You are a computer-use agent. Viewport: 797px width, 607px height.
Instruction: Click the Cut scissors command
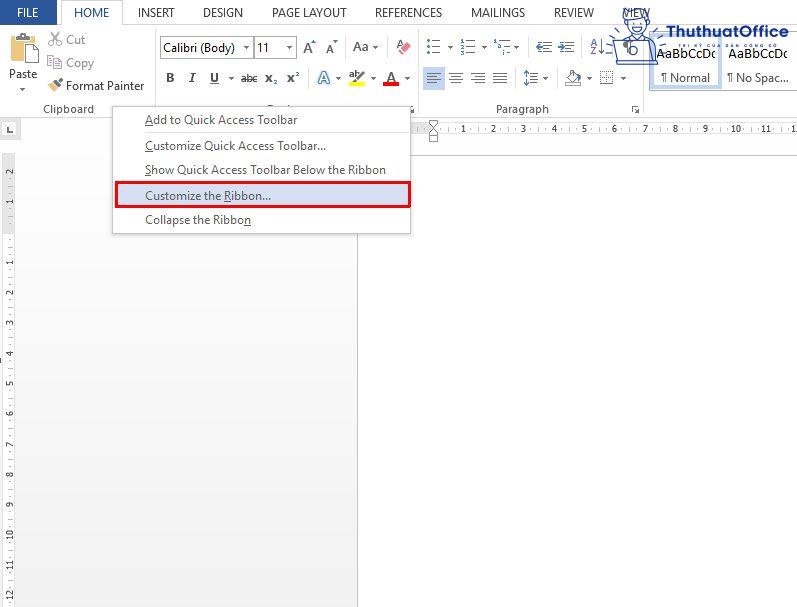(x=67, y=39)
